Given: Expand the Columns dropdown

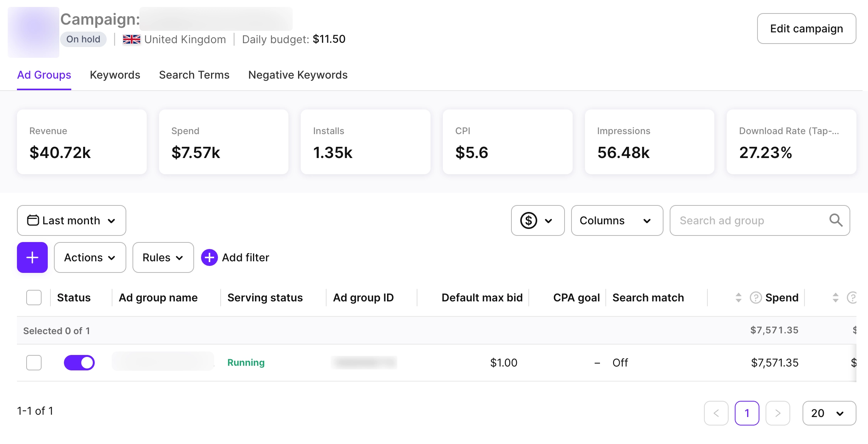Looking at the screenshot, I should 617,220.
